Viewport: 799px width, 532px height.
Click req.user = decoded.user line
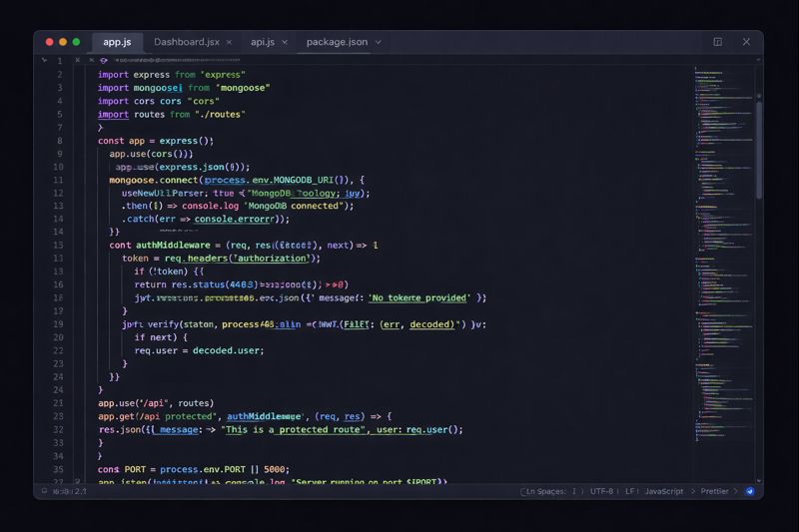[x=199, y=350]
